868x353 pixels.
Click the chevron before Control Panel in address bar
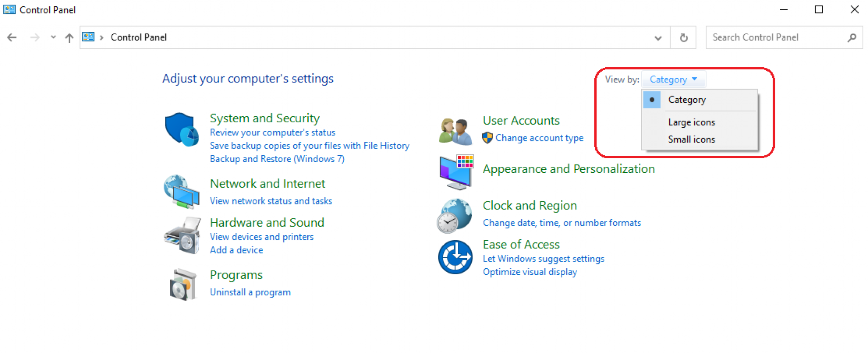102,38
